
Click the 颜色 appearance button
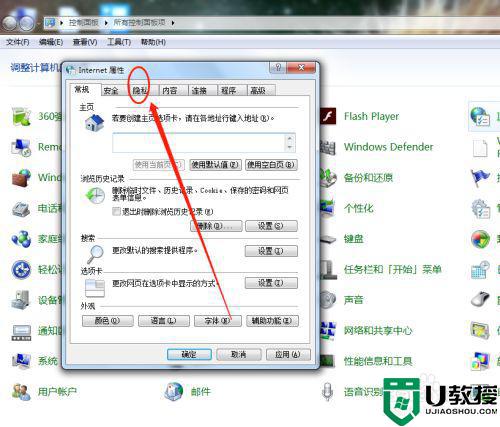[x=107, y=321]
